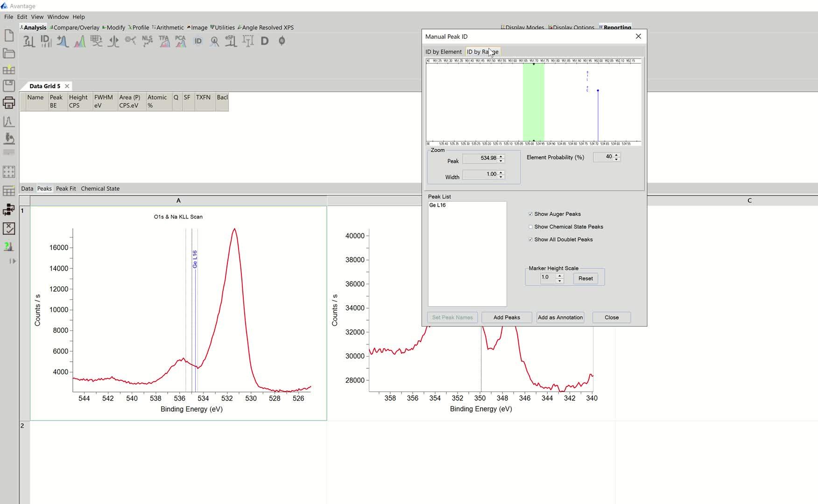Click the NLS fitting toolbar icon
This screenshot has width=818, height=504.
coord(148,41)
